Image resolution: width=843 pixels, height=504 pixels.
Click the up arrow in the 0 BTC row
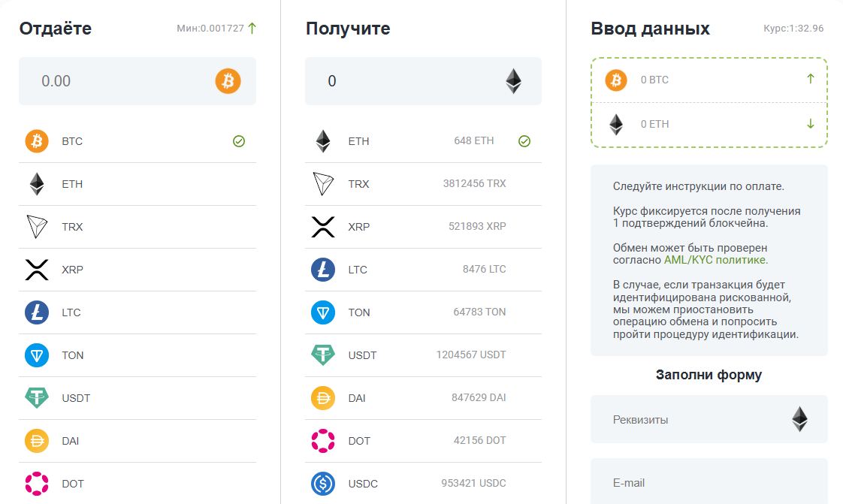point(810,79)
